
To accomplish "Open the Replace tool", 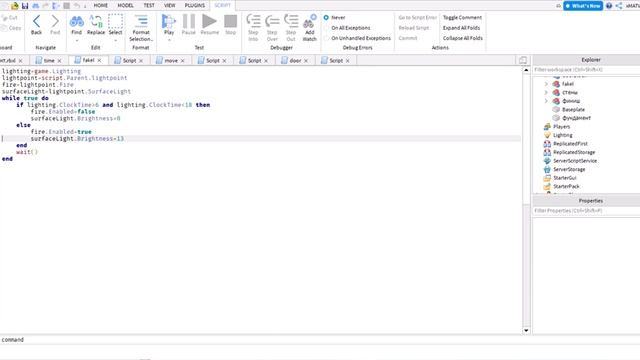I will [x=96, y=24].
